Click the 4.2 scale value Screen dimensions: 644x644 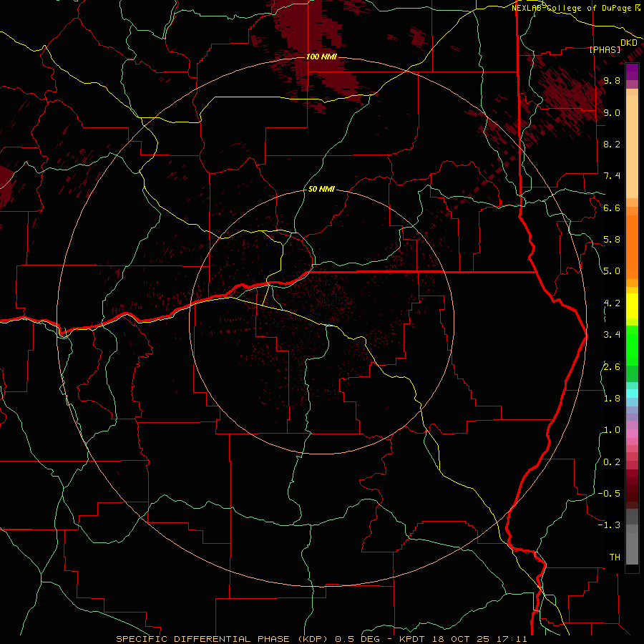pyautogui.click(x=612, y=303)
